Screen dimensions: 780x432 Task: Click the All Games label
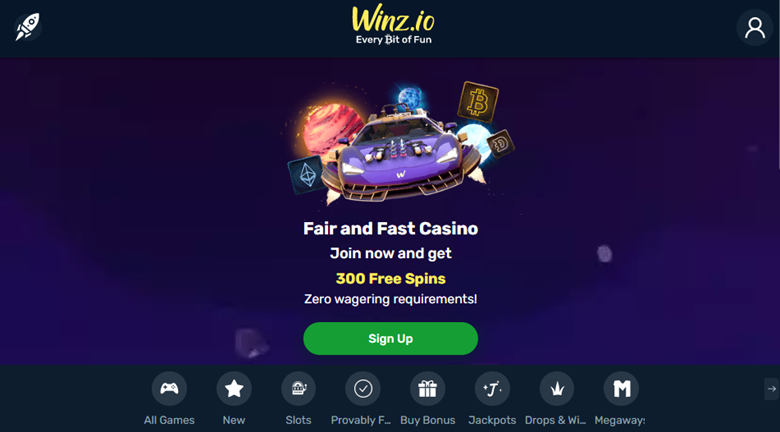click(x=169, y=420)
